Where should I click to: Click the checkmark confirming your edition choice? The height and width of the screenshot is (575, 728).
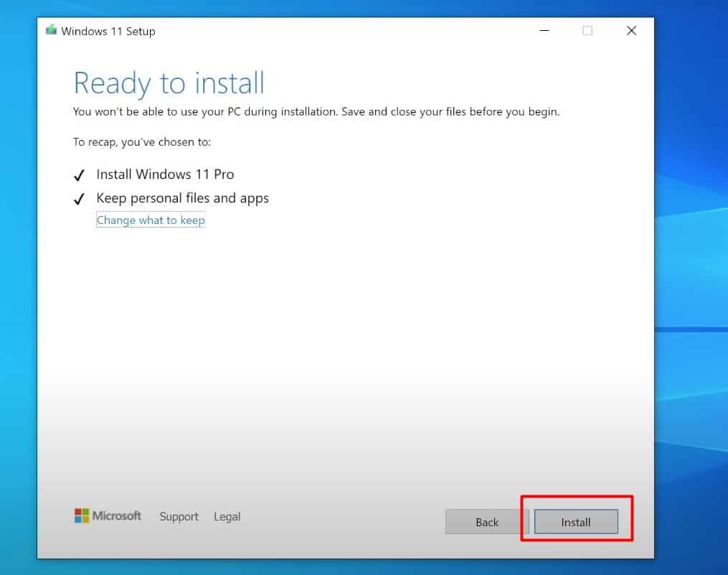click(79, 174)
